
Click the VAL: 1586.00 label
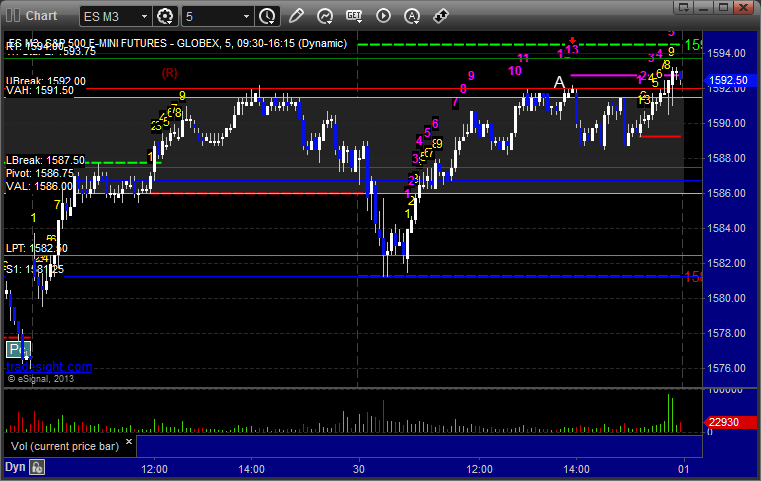click(39, 186)
